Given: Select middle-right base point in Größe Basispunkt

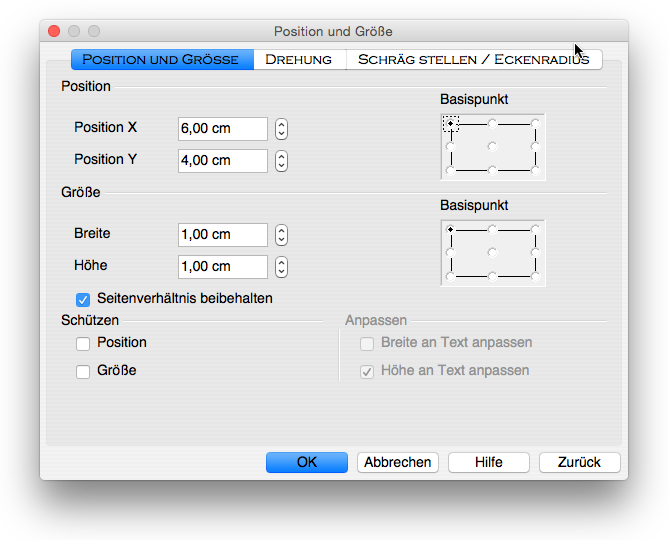Looking at the screenshot, I should [x=535, y=253].
